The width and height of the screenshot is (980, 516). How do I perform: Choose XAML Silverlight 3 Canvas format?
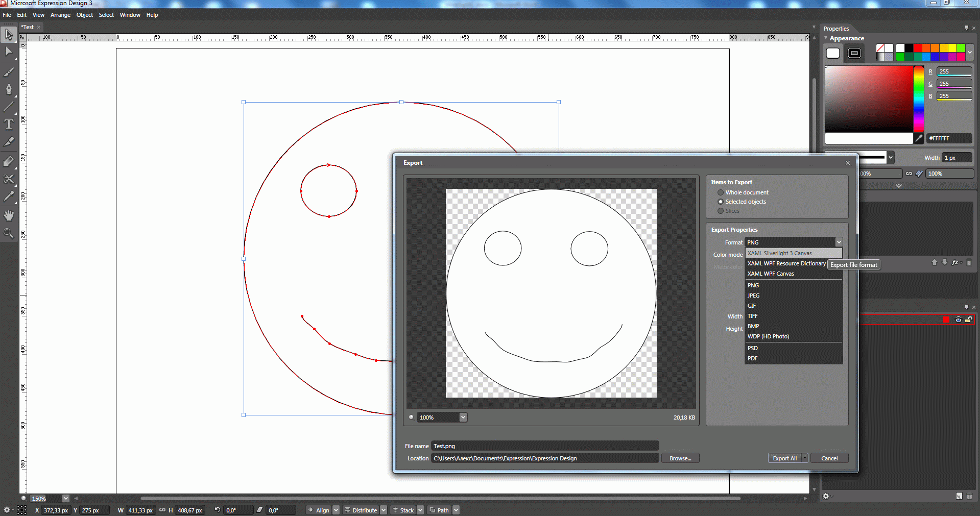[x=794, y=253]
